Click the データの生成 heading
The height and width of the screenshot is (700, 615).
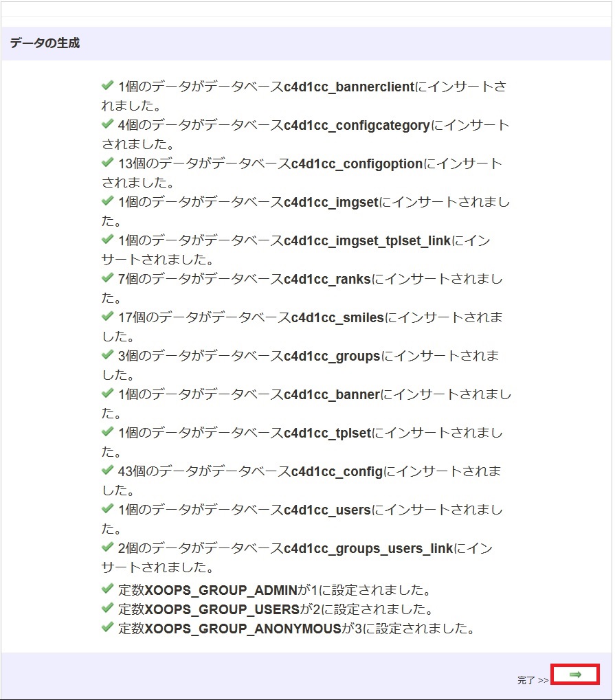coord(45,43)
